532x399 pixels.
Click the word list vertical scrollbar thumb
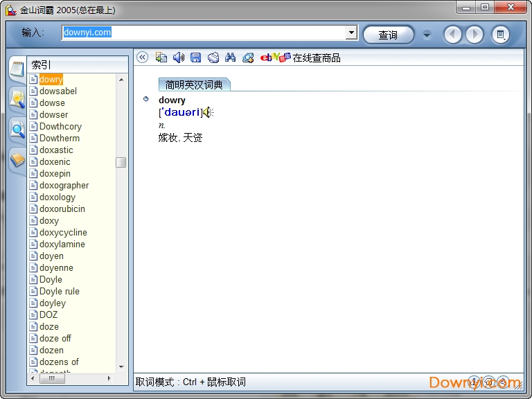[x=121, y=162]
